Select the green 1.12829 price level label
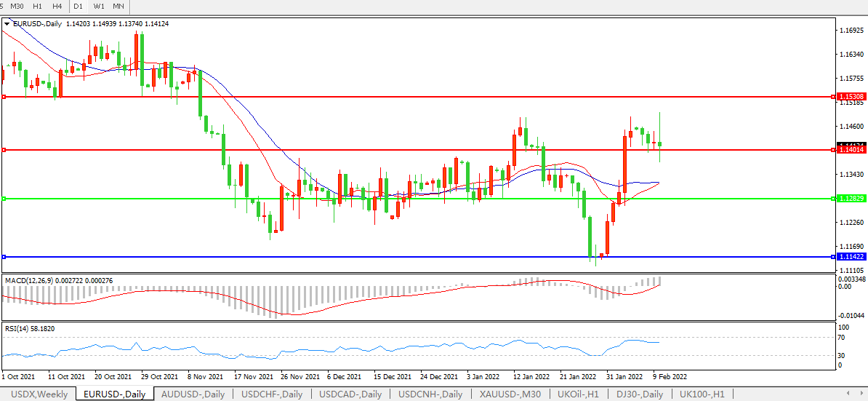This screenshot has height=401, width=868. pyautogui.click(x=851, y=199)
